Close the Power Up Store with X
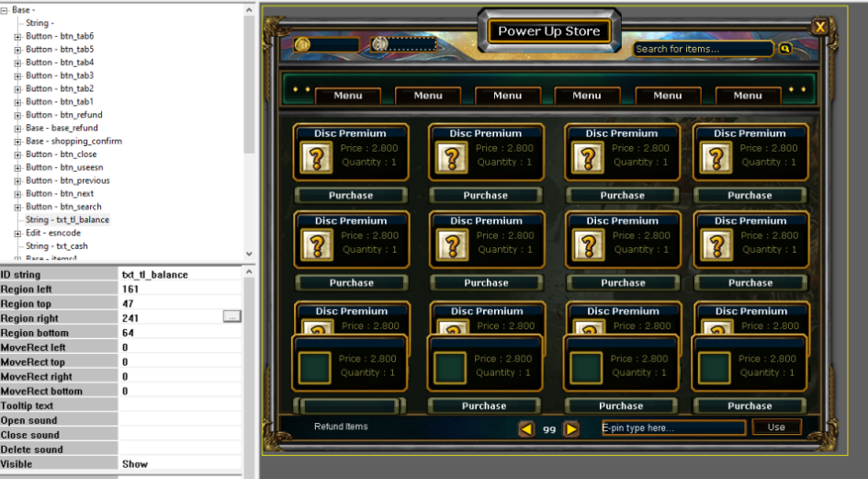868x479 pixels. coord(820,27)
